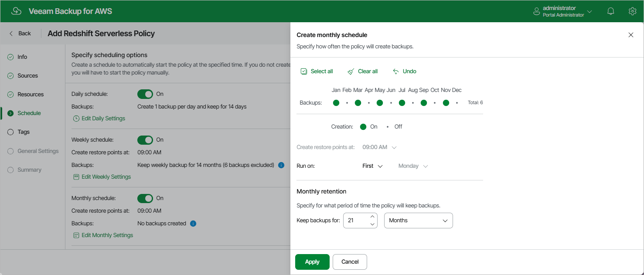This screenshot has height=275, width=644.
Task: Open the Schedule wizard step
Action: point(24,113)
